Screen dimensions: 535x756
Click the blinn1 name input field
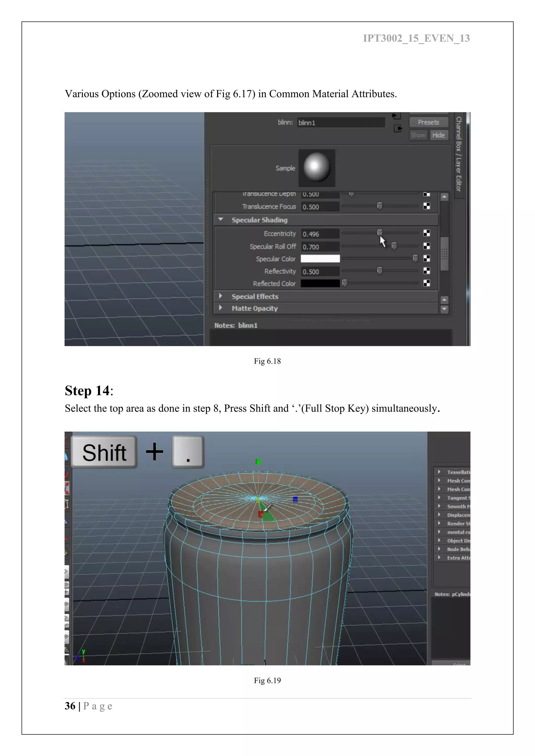[341, 122]
